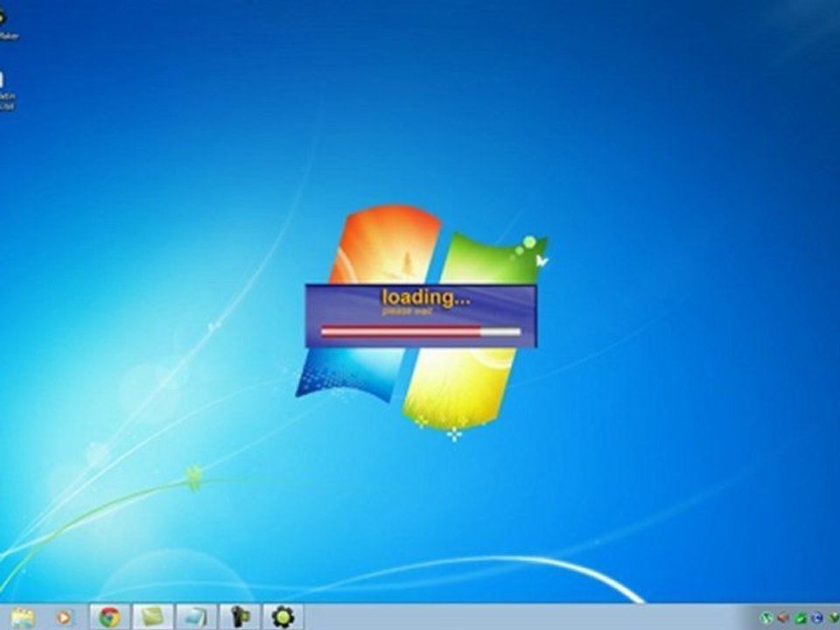This screenshot has height=630, width=840.
Task: Click the "loading..." text on splash
Action: tap(426, 297)
